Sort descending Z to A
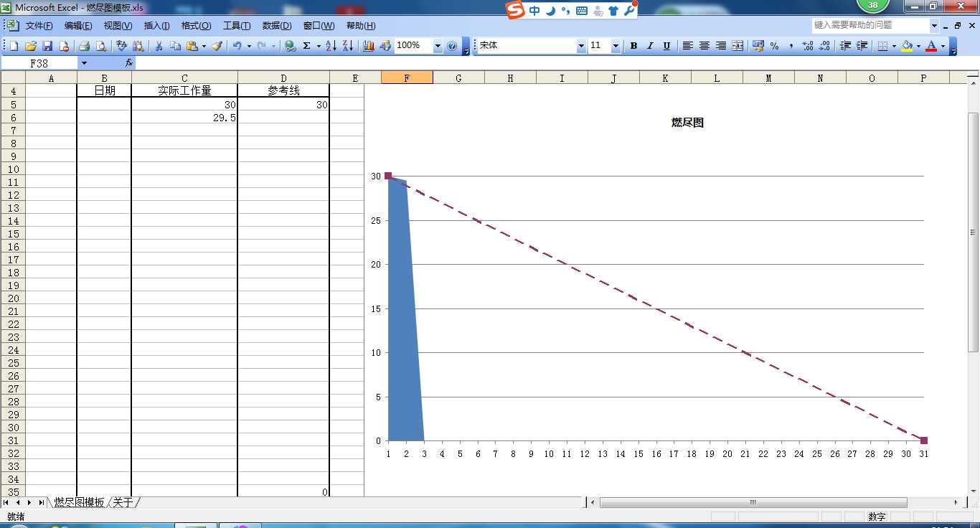This screenshot has height=528, width=980. point(347,46)
